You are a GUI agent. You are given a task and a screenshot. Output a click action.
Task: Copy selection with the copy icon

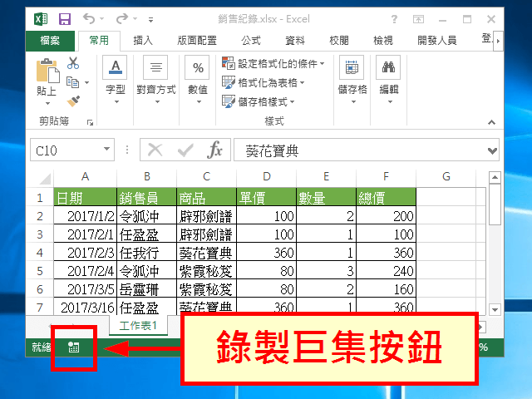72,82
